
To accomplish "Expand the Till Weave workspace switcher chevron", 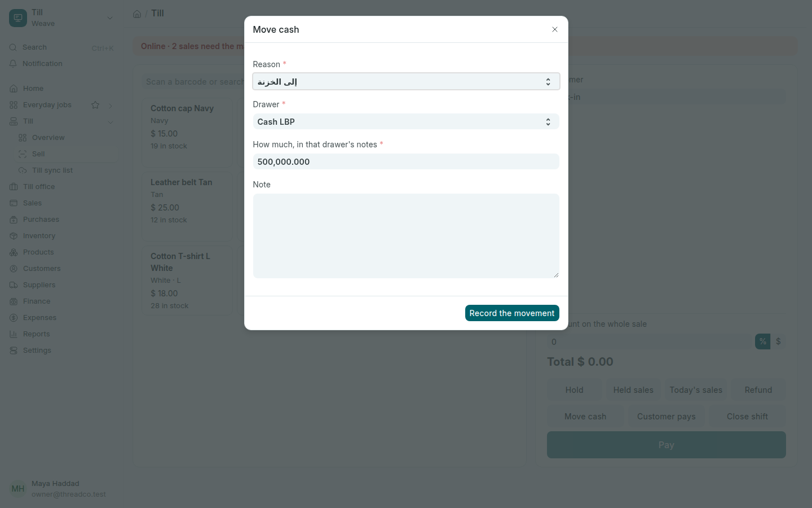I will (110, 18).
